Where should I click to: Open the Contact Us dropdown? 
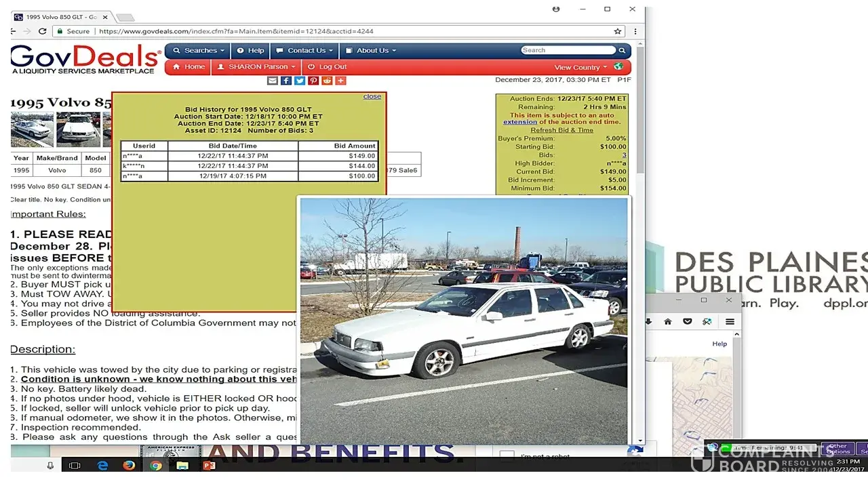304,50
